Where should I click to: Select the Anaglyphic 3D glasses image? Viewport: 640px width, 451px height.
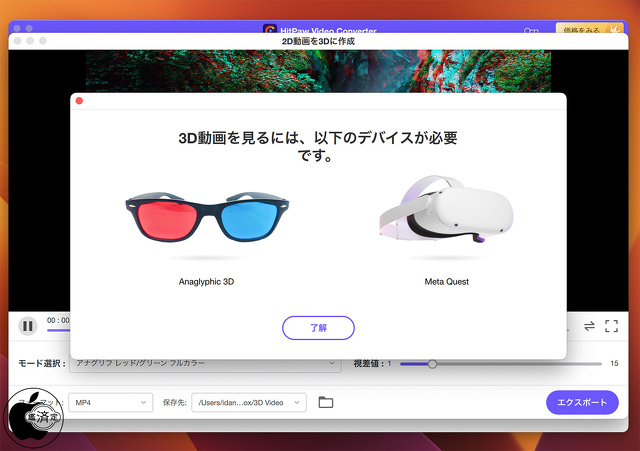coord(207,216)
